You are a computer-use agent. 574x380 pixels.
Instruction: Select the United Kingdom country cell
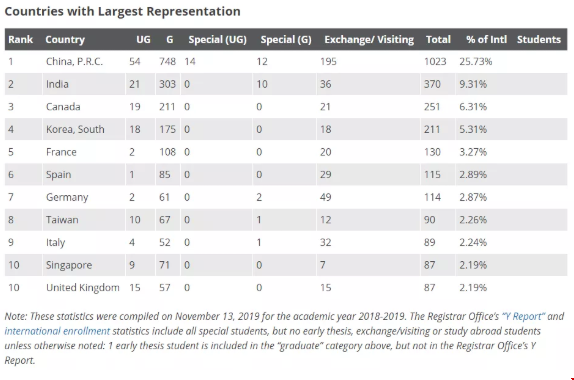[83, 288]
